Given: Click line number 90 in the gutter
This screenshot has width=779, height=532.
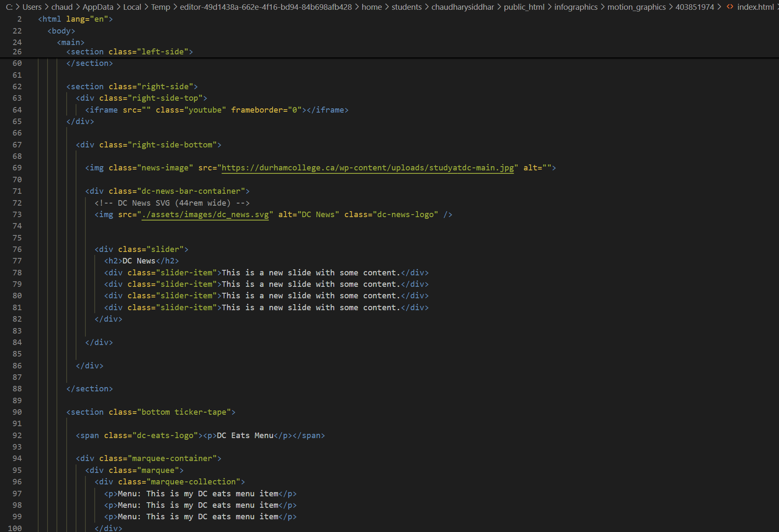Looking at the screenshot, I should 17,412.
